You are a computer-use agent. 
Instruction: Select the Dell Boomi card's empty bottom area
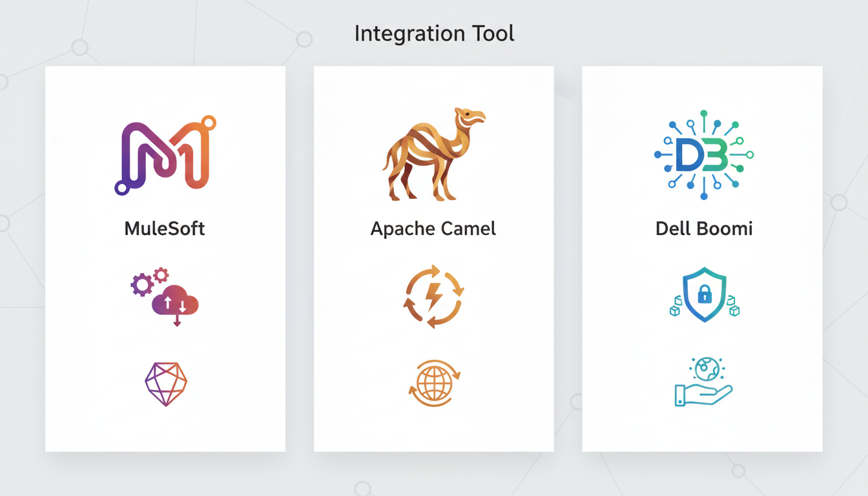click(703, 429)
